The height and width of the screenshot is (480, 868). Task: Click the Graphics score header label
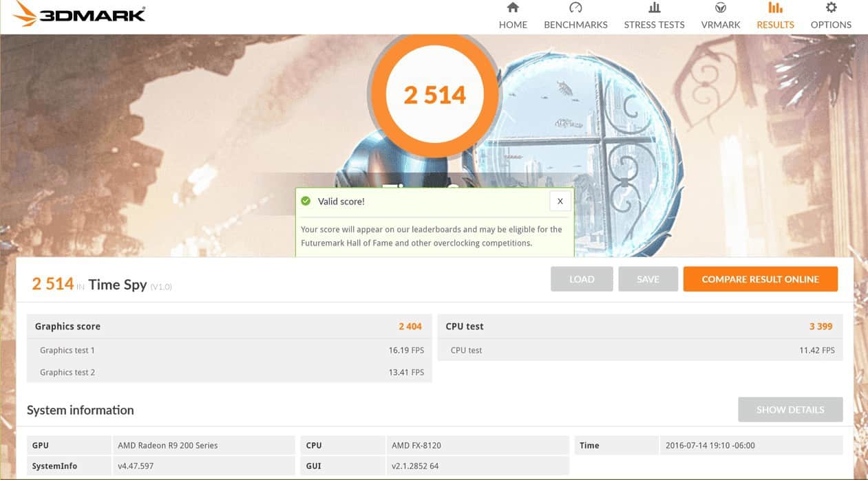(x=67, y=327)
